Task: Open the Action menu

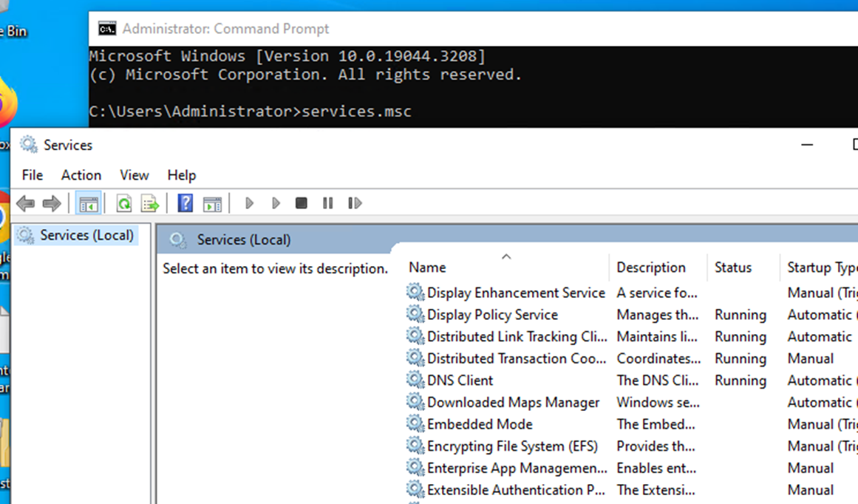Action: (x=81, y=175)
